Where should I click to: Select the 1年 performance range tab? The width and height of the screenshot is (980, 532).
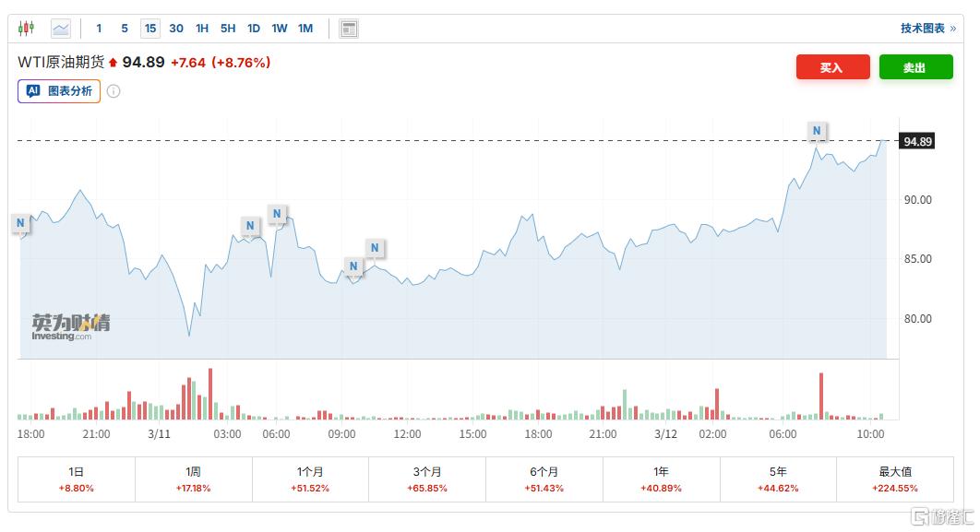(661, 479)
